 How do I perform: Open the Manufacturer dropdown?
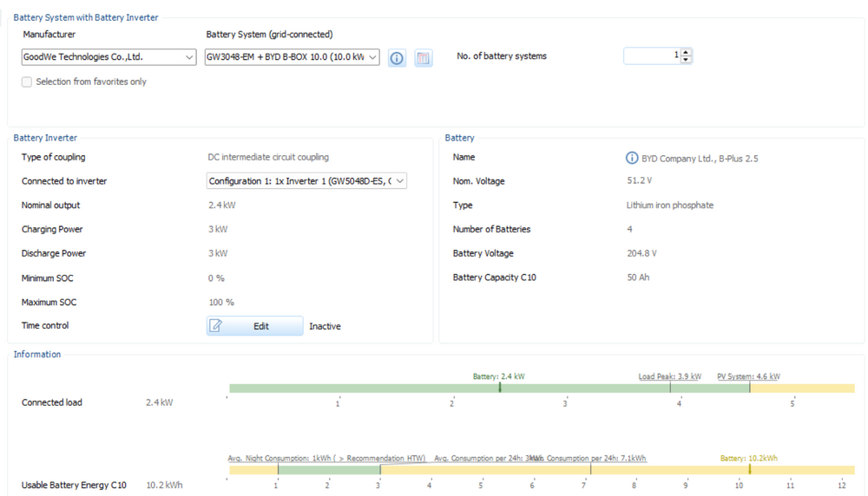108,57
